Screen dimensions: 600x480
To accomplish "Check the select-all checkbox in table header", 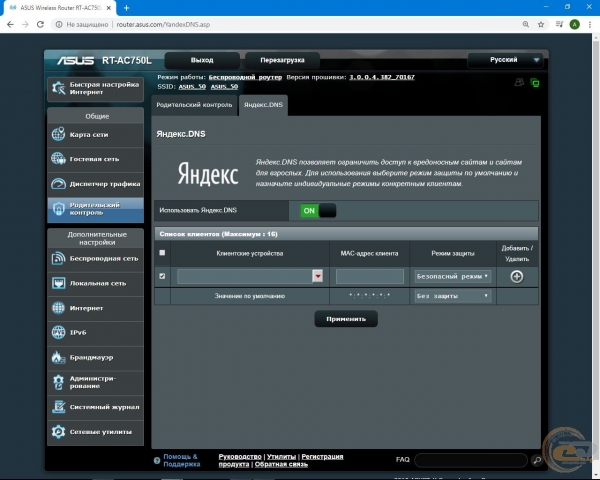I will 163,253.
